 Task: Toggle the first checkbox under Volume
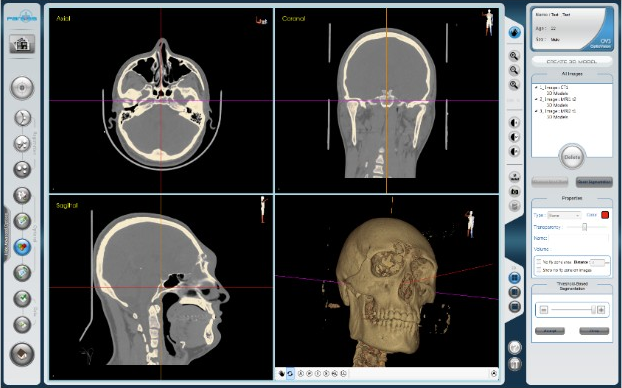point(539,262)
